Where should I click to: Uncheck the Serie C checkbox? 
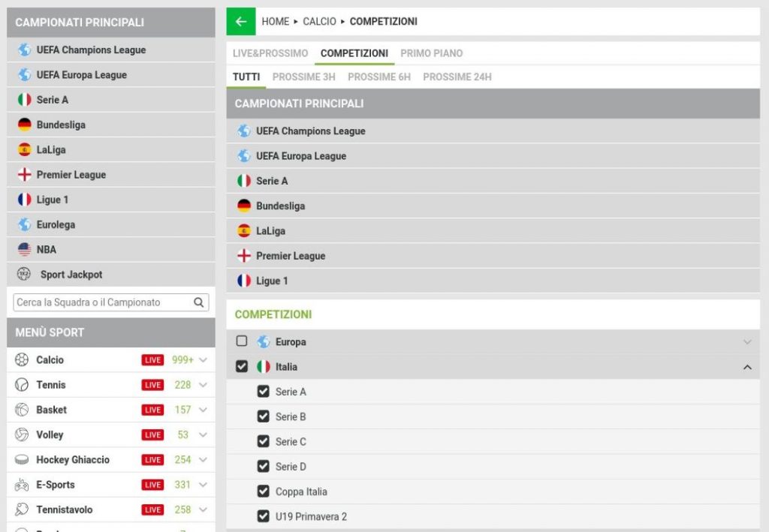264,441
